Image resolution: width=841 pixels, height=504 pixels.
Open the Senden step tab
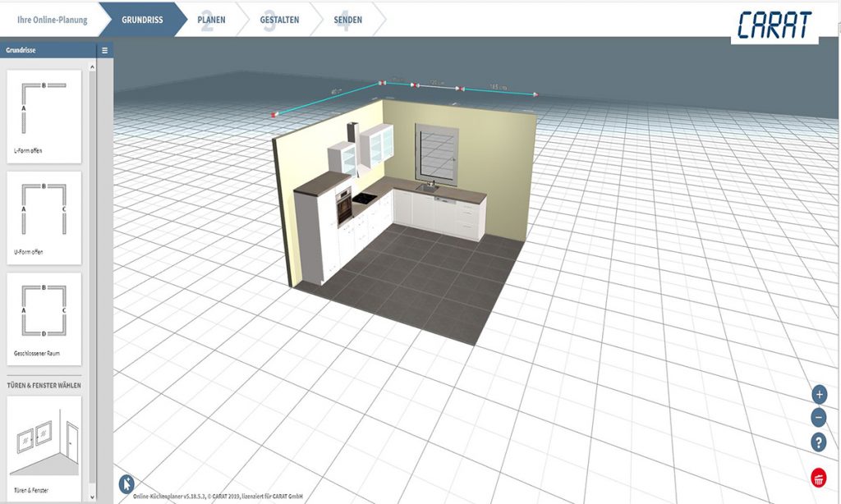347,19
